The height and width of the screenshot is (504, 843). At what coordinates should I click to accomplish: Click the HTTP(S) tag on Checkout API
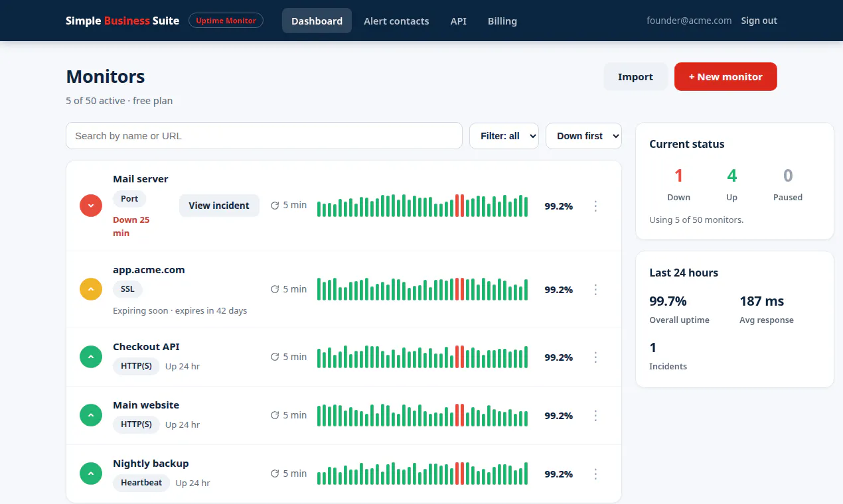coord(136,366)
